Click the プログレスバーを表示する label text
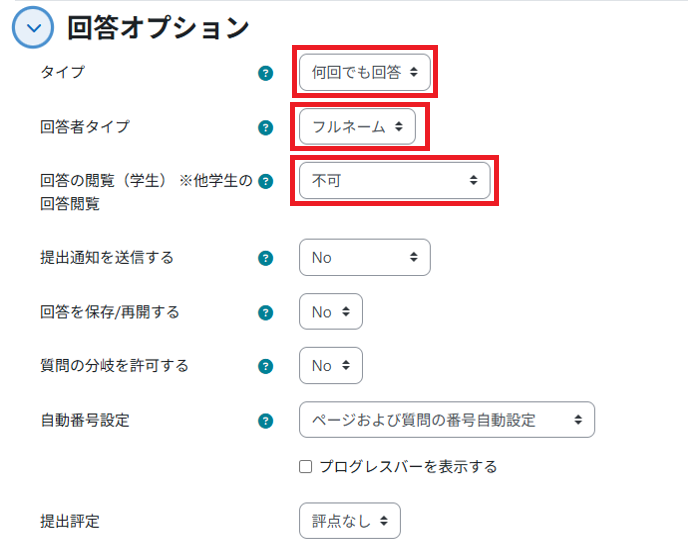The width and height of the screenshot is (688, 551). click(408, 467)
